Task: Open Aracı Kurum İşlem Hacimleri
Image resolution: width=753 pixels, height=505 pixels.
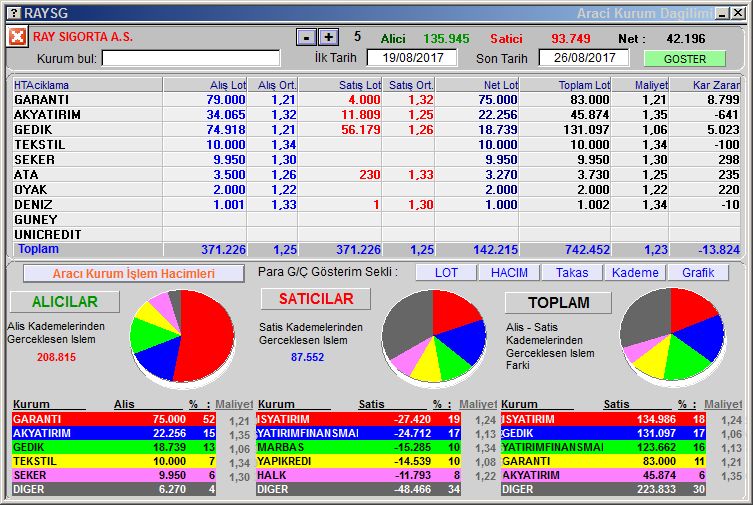Action: click(134, 274)
